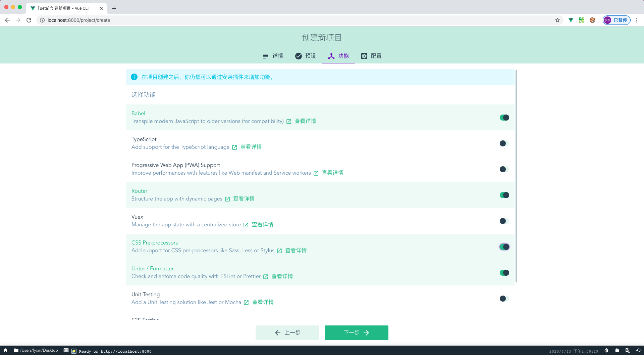Open 查看详情 link for TypeScript

click(251, 147)
